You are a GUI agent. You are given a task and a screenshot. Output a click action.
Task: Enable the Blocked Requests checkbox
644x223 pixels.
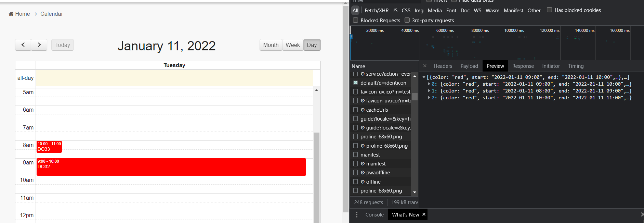pos(356,20)
